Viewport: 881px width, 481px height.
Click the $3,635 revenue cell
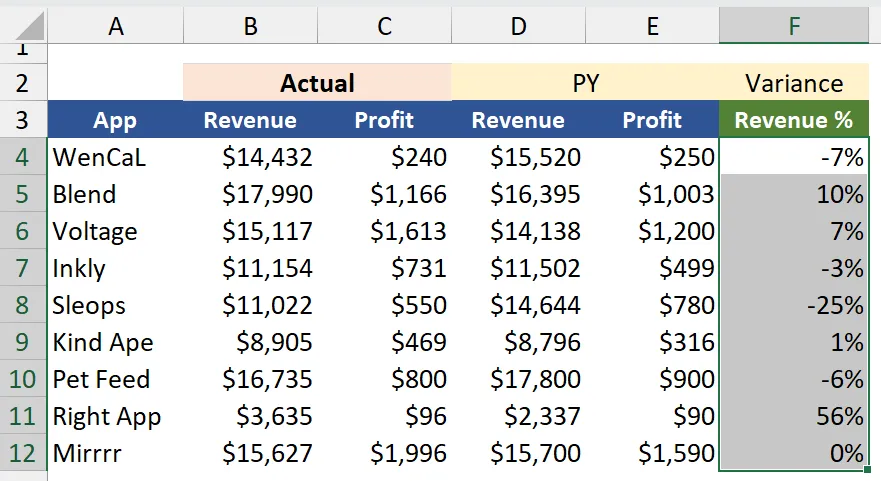pyautogui.click(x=251, y=416)
